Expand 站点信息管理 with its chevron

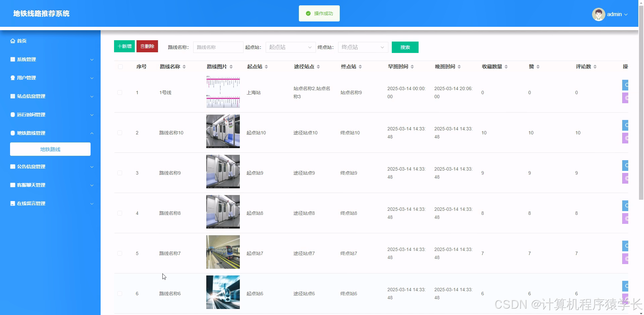click(x=92, y=97)
